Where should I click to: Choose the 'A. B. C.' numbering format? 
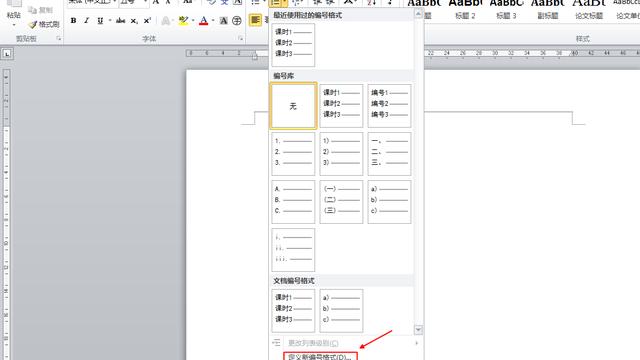(293, 202)
